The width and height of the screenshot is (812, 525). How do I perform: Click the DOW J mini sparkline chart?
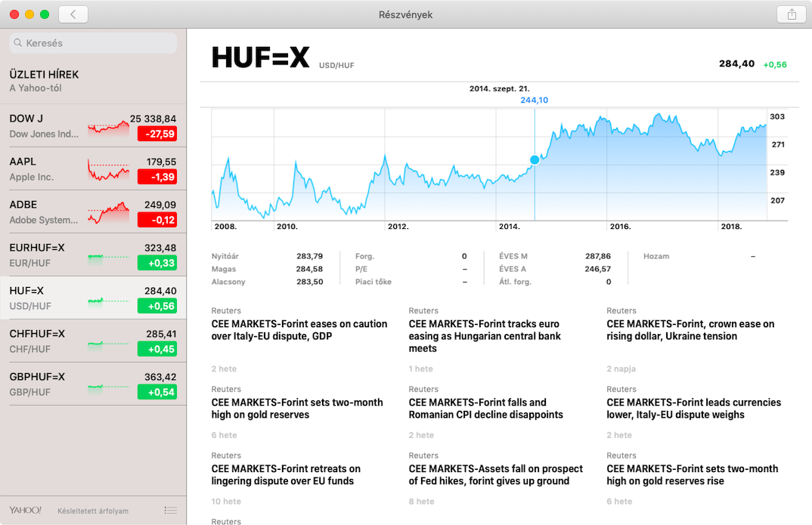point(108,127)
